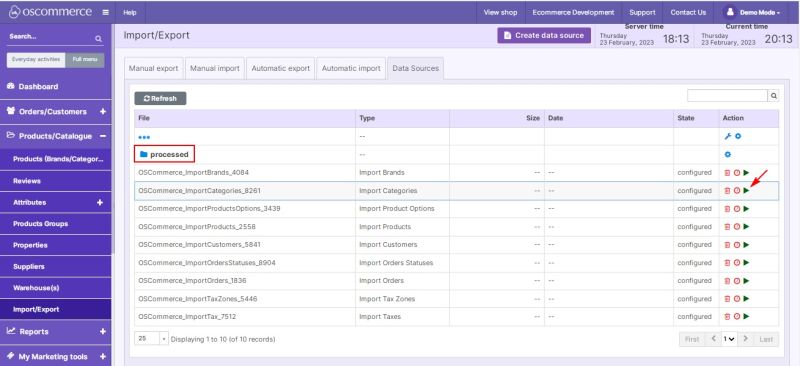The image size is (800, 366).
Task: Open the wrench icon in the top parent row
Action: click(728, 136)
